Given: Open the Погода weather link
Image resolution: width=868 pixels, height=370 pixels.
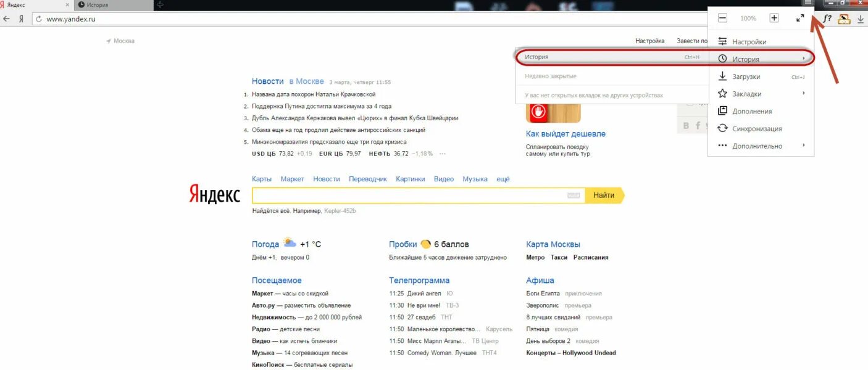Looking at the screenshot, I should tap(265, 244).
